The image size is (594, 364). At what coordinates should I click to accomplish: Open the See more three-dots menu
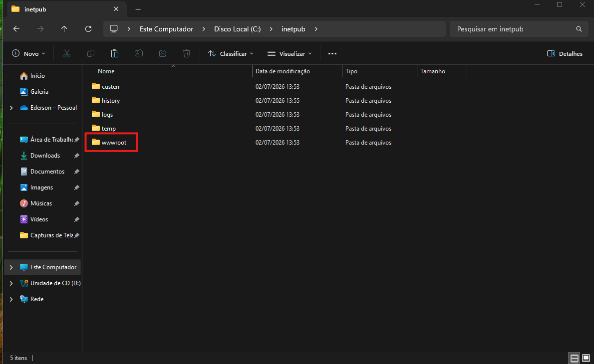pos(332,54)
